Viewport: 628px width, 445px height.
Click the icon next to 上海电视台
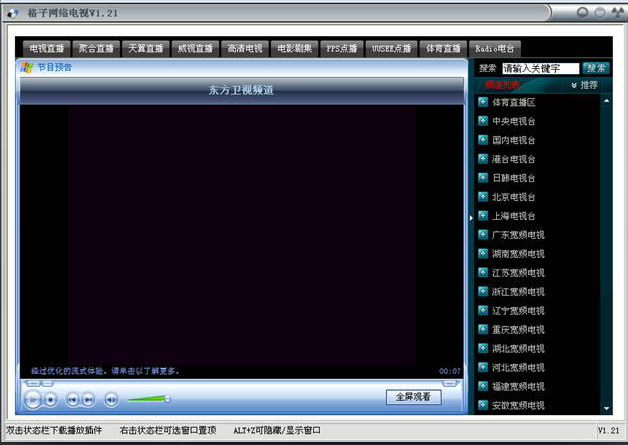point(483,215)
